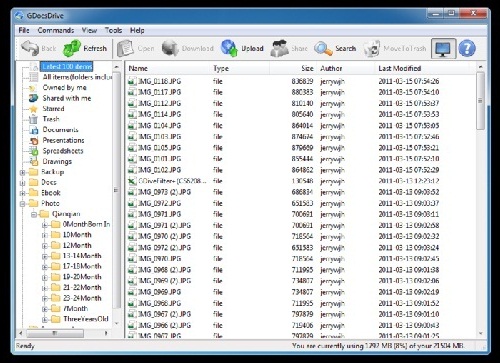Image resolution: width=500 pixels, height=363 pixels.
Task: Click storage usage text in status bar
Action: (x=378, y=346)
